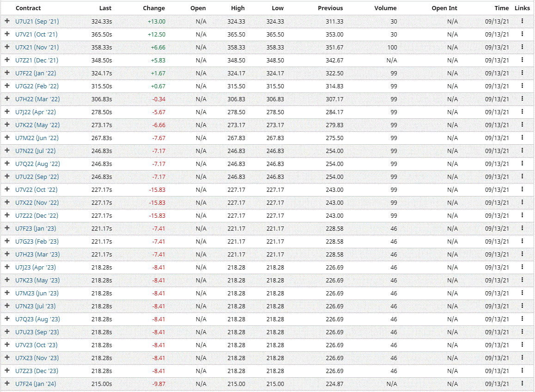The width and height of the screenshot is (535, 392).
Task: Open the U7G23 (Feb '23) contract link
Action: click(37, 241)
